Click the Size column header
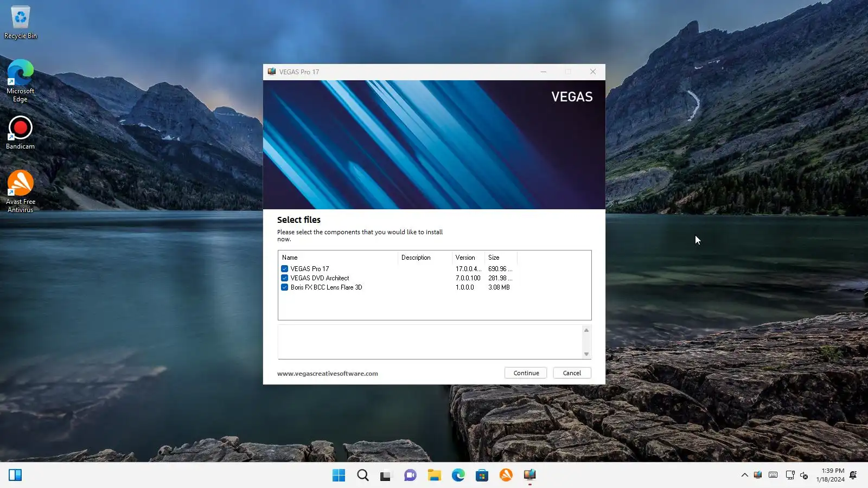The image size is (868, 488). pos(501,258)
